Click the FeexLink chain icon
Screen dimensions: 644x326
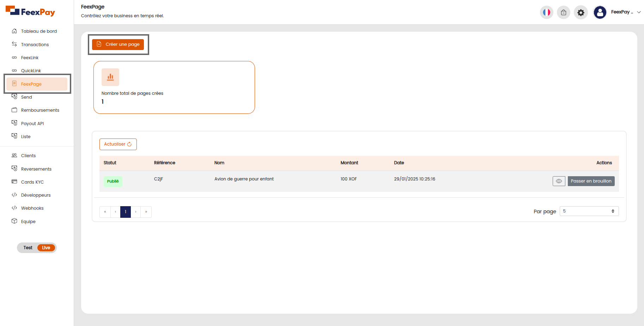click(x=14, y=57)
